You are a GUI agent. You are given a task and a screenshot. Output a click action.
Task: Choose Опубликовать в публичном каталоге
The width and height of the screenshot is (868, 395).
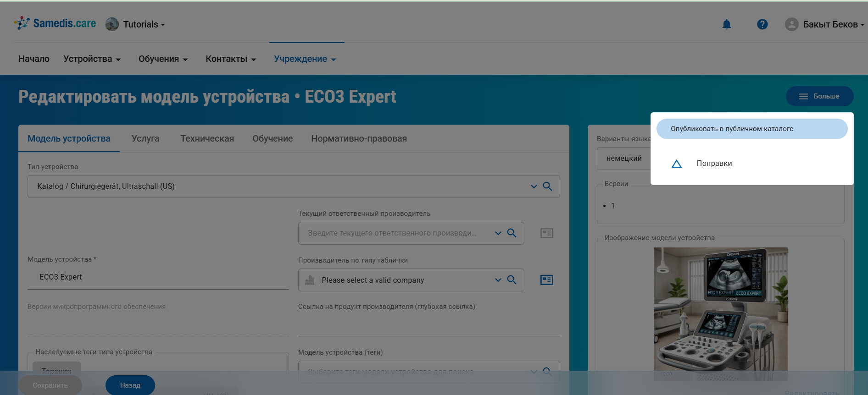point(752,129)
